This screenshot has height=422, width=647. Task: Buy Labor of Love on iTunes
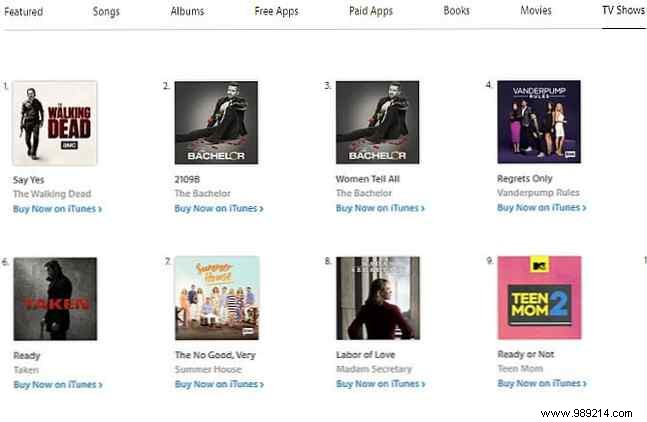coord(380,384)
